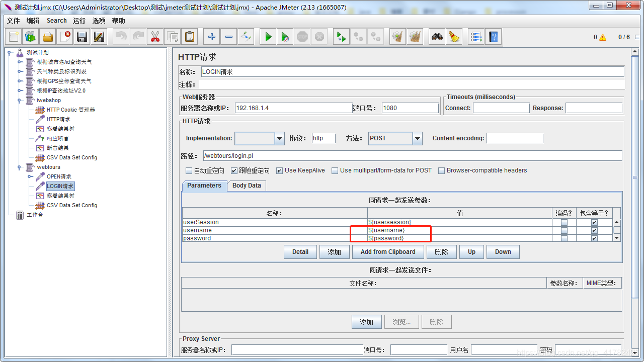
Task: Click the Toggle enable/disable toolbar icon
Action: point(246,37)
